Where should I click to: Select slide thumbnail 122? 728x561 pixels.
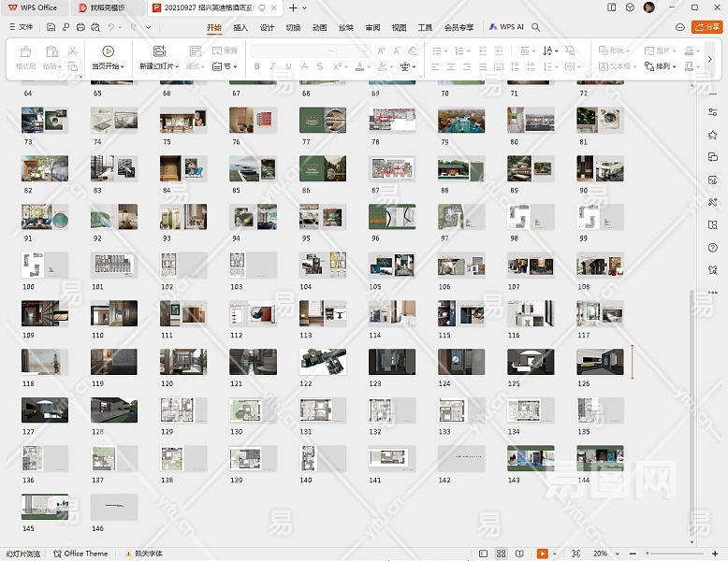coord(322,362)
